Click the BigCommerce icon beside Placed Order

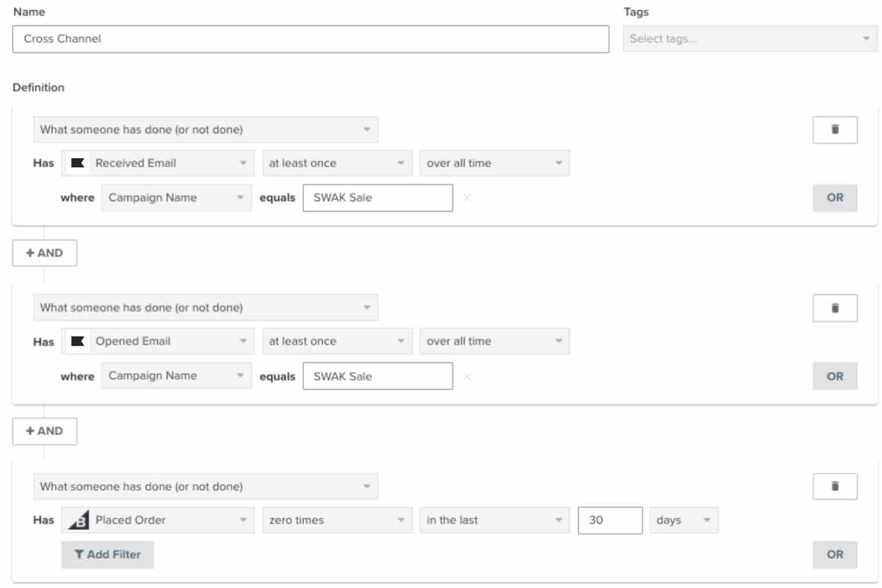click(80, 520)
